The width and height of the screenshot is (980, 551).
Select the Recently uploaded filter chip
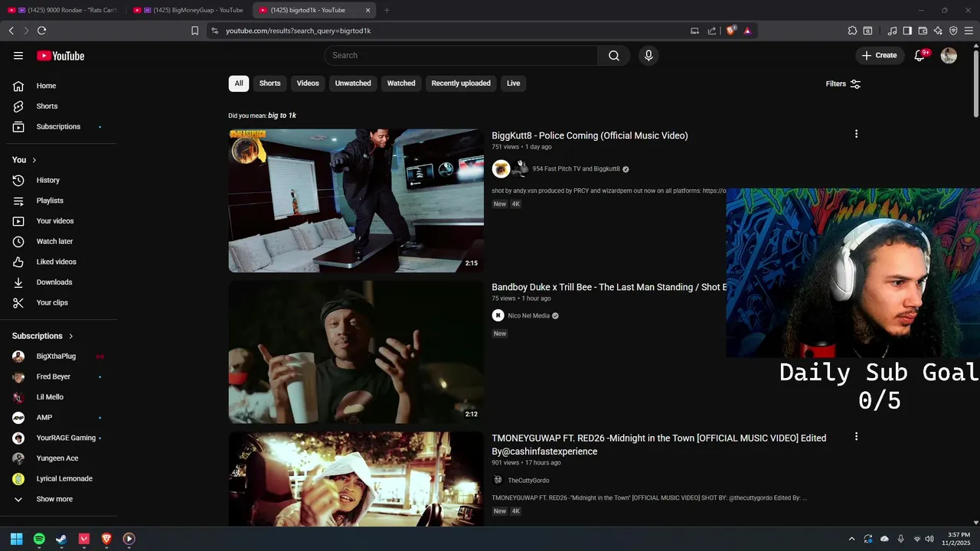coord(461,83)
